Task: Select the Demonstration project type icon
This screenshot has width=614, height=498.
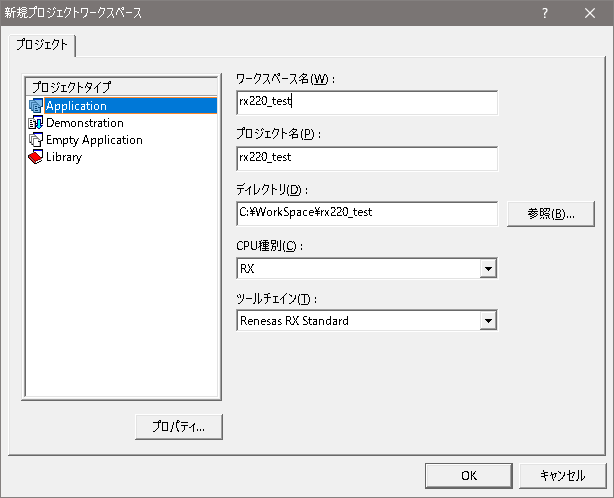Action: tap(36, 123)
